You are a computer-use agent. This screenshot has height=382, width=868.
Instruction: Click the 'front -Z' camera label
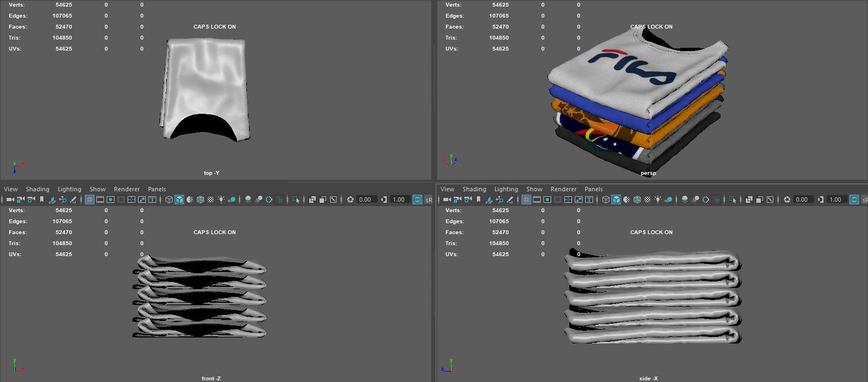211,379
